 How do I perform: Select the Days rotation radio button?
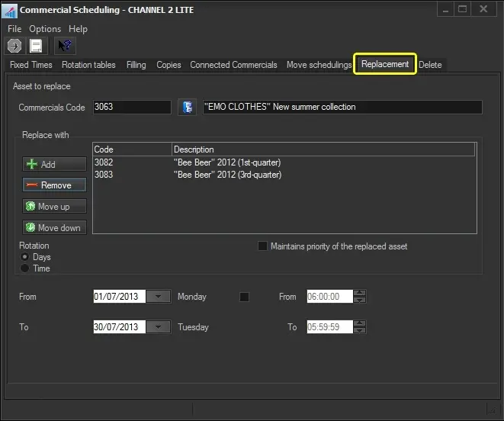point(25,257)
